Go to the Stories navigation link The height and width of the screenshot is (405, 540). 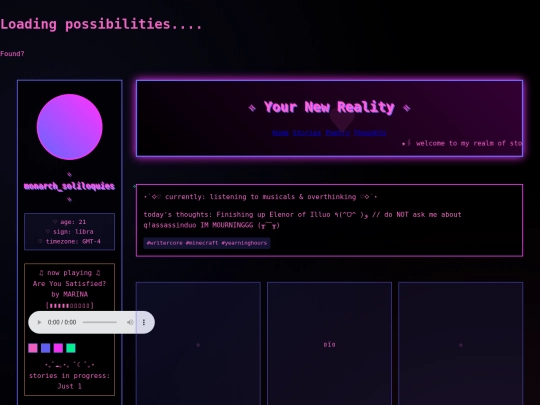307,133
